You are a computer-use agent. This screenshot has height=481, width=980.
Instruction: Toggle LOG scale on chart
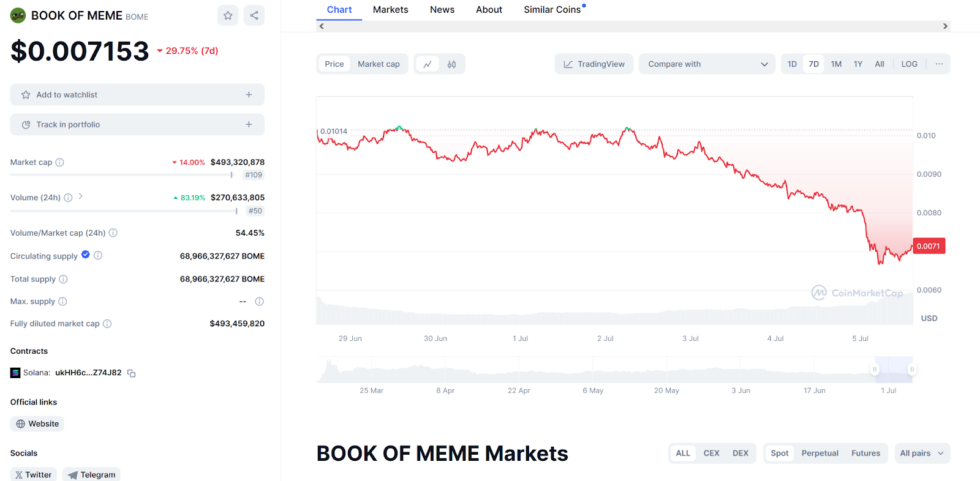coord(910,64)
